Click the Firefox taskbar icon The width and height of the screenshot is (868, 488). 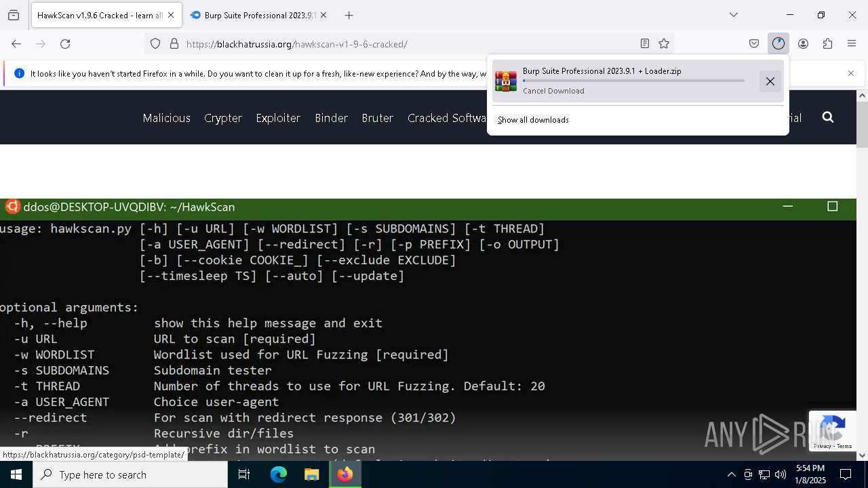tap(345, 474)
